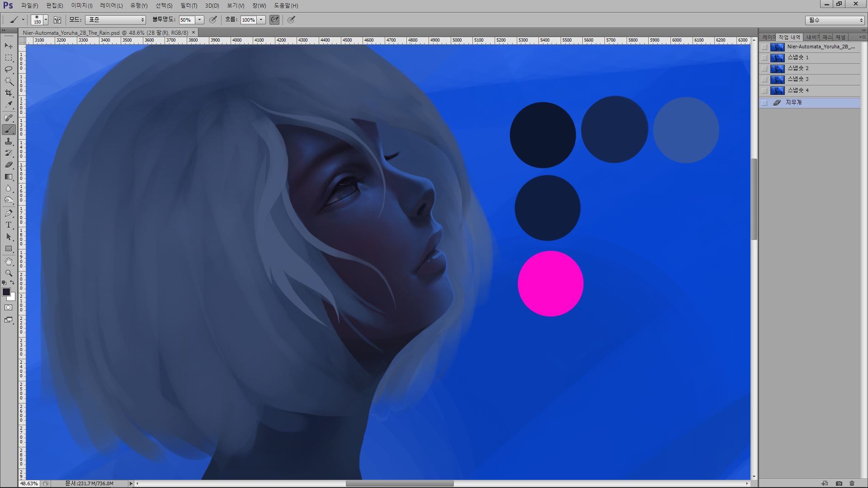Select the 스냅숏 4 history state
Viewport: 868px width, 488px height.
click(x=798, y=90)
